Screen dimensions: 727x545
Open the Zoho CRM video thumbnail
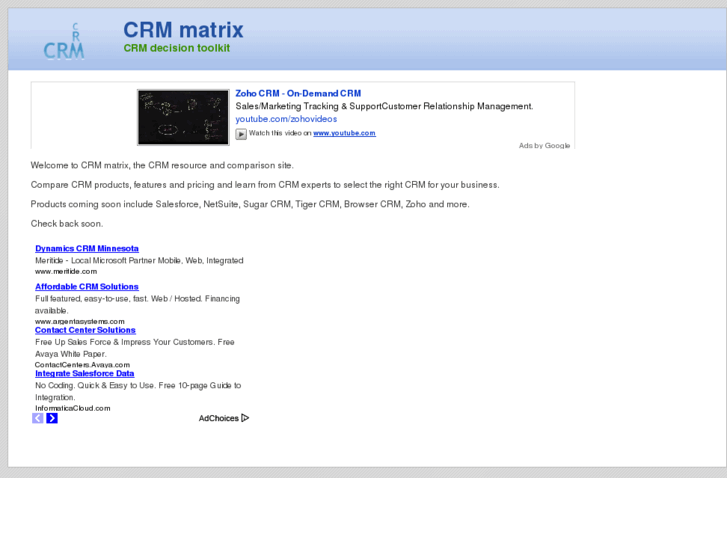(x=183, y=117)
